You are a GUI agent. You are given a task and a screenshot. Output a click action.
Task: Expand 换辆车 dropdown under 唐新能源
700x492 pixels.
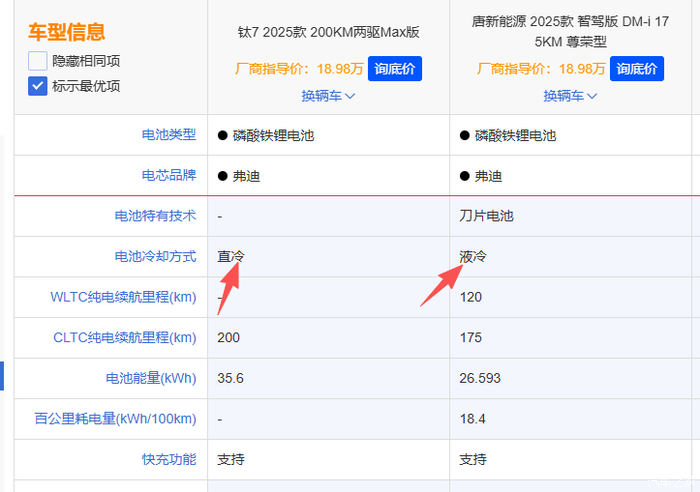(570, 96)
